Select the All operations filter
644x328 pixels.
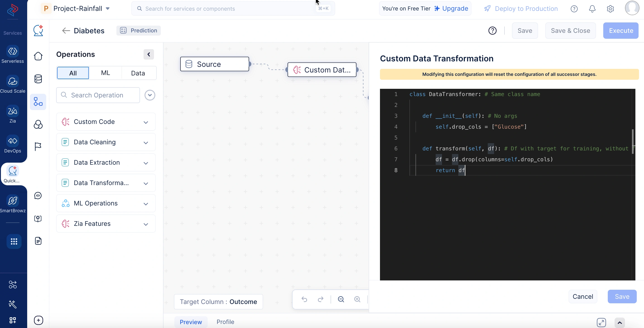[x=73, y=73]
